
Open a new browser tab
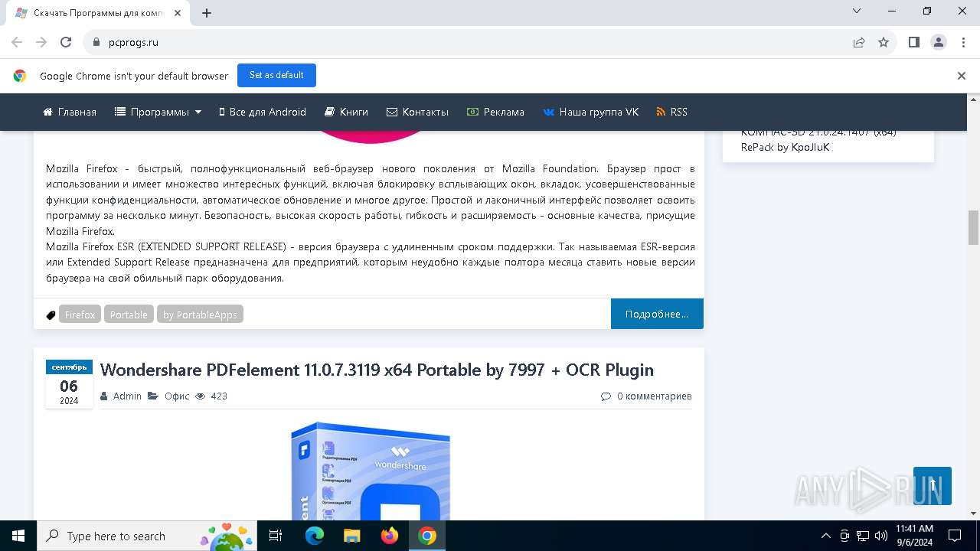(207, 12)
